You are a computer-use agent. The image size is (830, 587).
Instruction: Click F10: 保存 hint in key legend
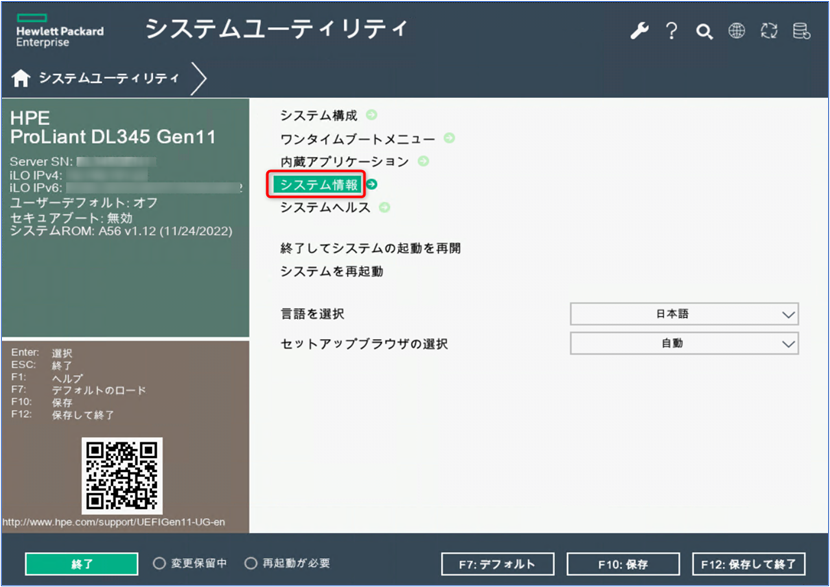tap(42, 402)
